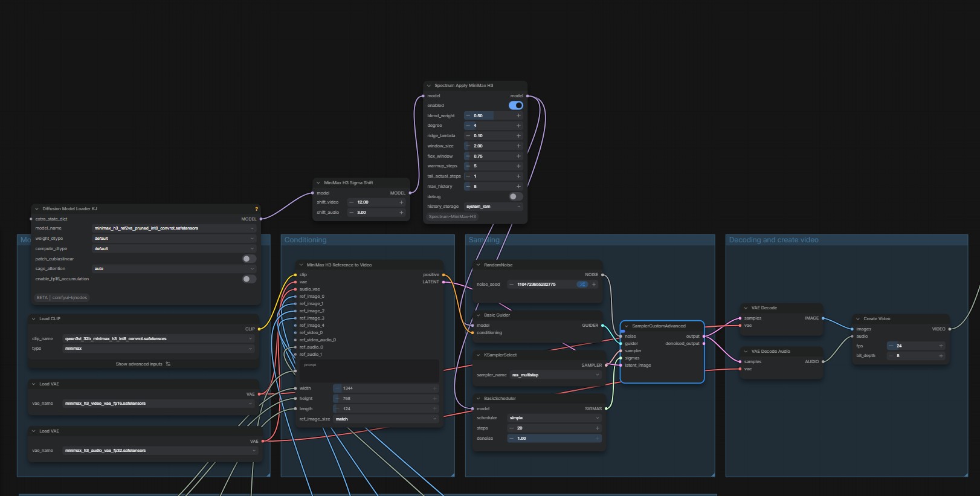This screenshot has height=496, width=980.
Task: Increase shift_audio with the plus icon
Action: click(401, 213)
